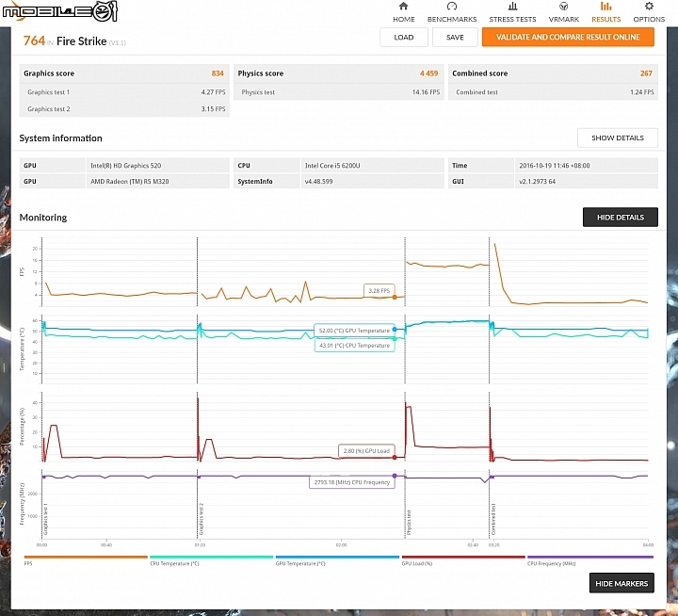678x616 pixels.
Task: Click the Physics score 4 459 value
Action: click(428, 73)
